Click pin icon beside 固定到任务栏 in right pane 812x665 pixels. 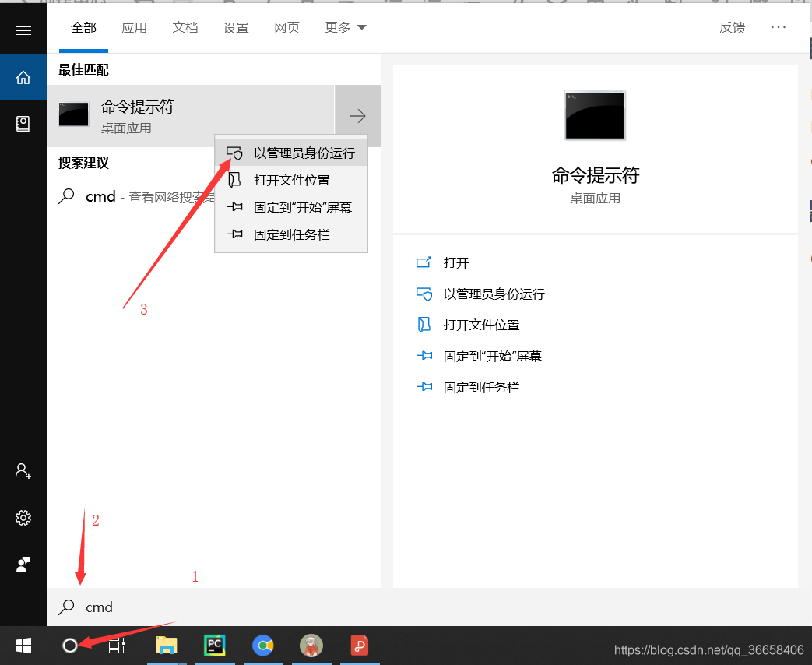[424, 387]
